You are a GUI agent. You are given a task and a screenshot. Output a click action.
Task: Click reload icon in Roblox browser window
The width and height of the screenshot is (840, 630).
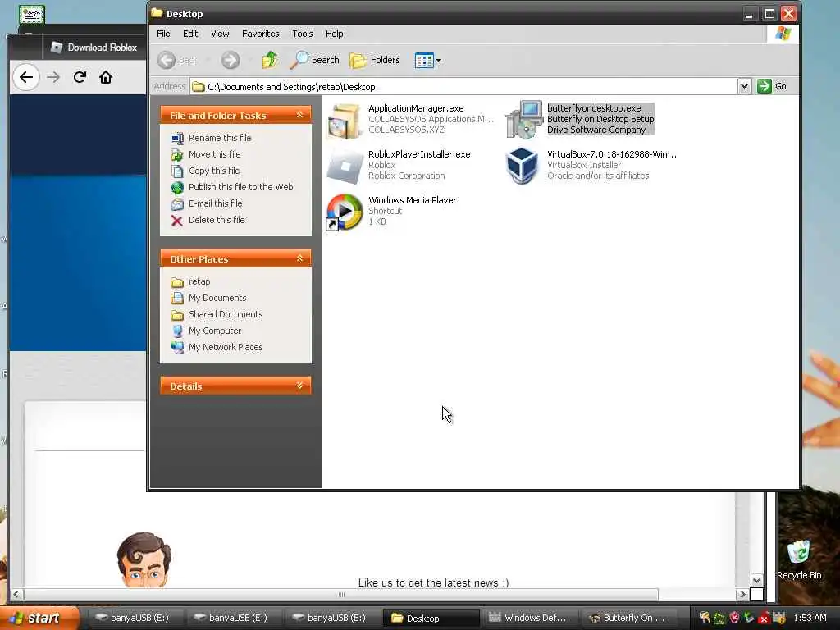click(80, 77)
